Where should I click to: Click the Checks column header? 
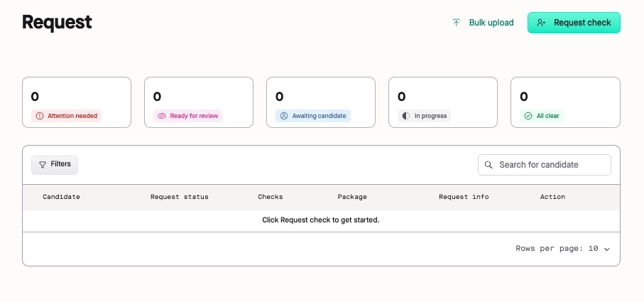pos(271,197)
